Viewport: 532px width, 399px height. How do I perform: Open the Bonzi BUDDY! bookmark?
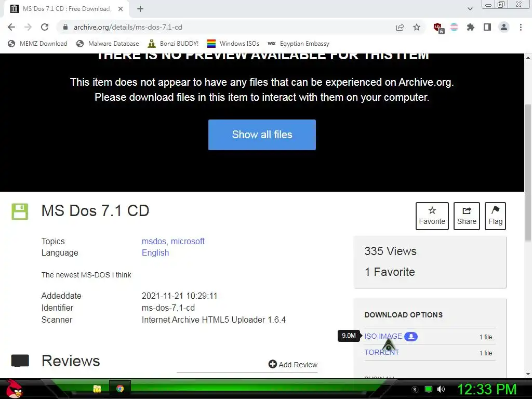tap(173, 44)
